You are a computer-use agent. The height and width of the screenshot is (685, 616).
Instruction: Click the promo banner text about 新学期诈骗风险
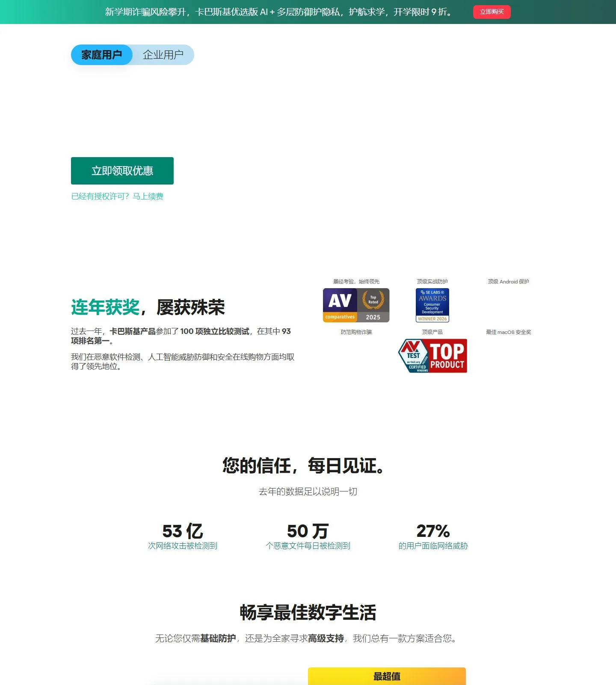point(279,12)
